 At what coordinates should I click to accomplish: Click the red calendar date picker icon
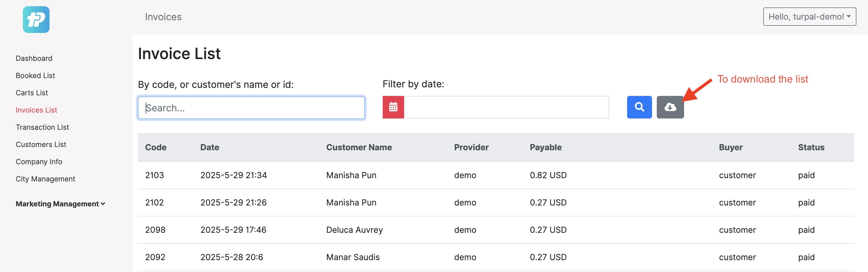(393, 107)
